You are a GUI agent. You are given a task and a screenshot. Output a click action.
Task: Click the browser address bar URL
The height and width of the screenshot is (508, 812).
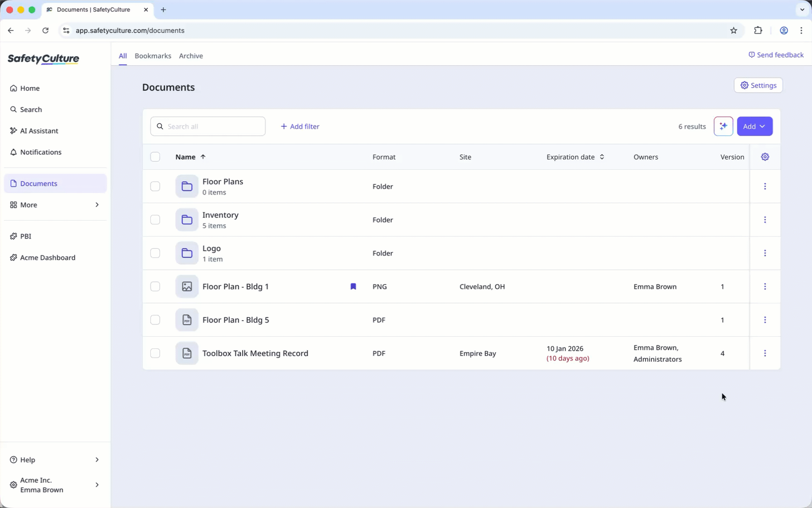pos(130,30)
